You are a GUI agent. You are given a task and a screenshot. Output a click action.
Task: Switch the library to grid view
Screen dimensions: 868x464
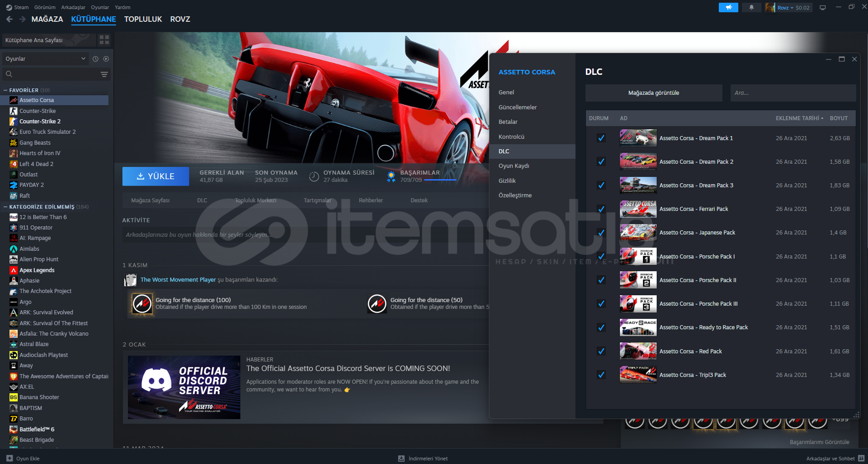coord(104,40)
